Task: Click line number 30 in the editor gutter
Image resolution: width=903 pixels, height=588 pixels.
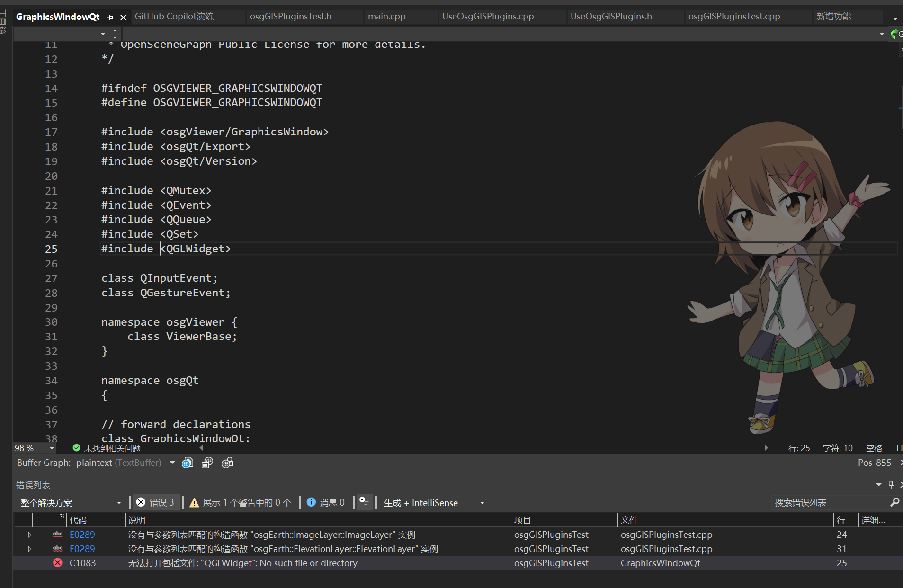Action: click(51, 322)
